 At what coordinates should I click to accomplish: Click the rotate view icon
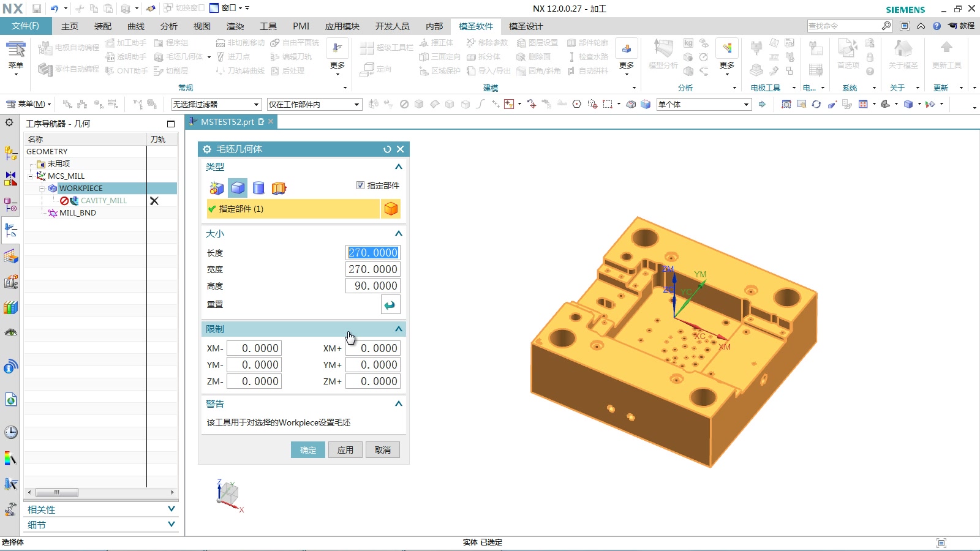click(x=816, y=104)
